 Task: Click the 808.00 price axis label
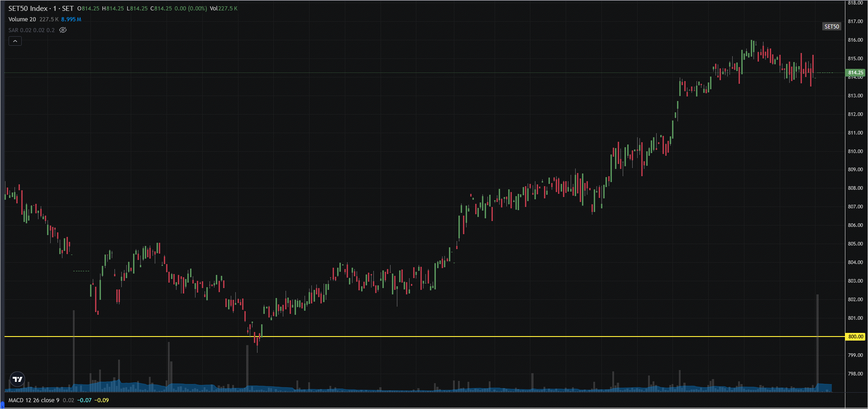855,188
